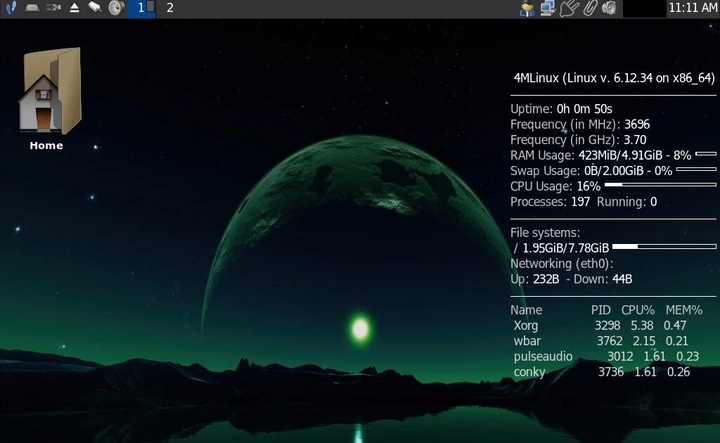Open the network computers tray icon
This screenshot has height=443, width=720.
(548, 8)
